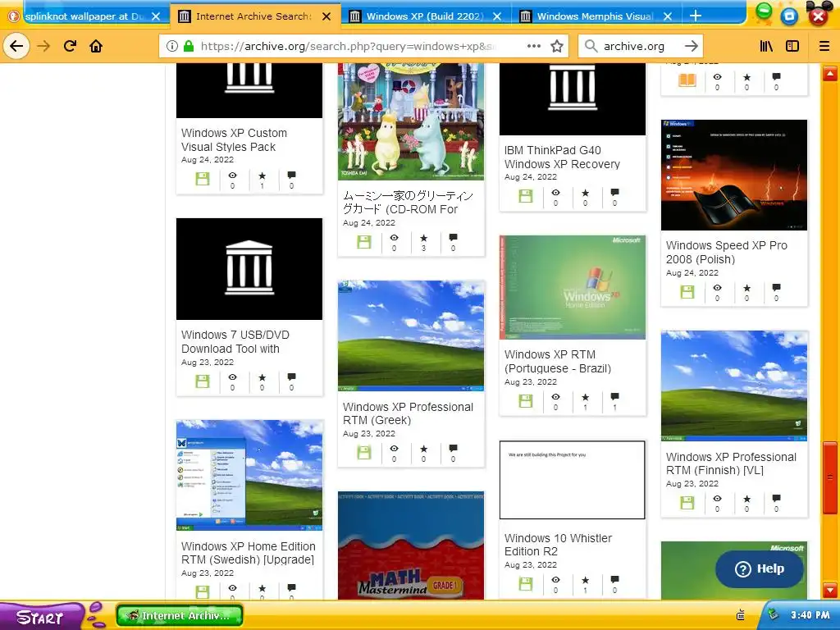Screen dimensions: 840x630
Task: Open Windows XP Home Edition RTM (Swedish) title
Action: 248,553
